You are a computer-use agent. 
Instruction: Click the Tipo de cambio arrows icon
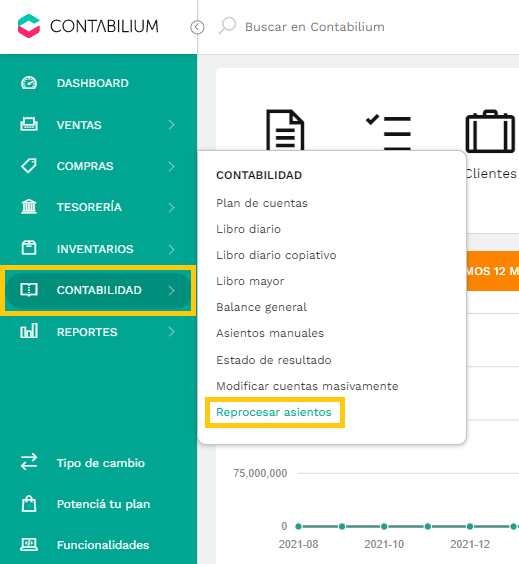coord(29,462)
